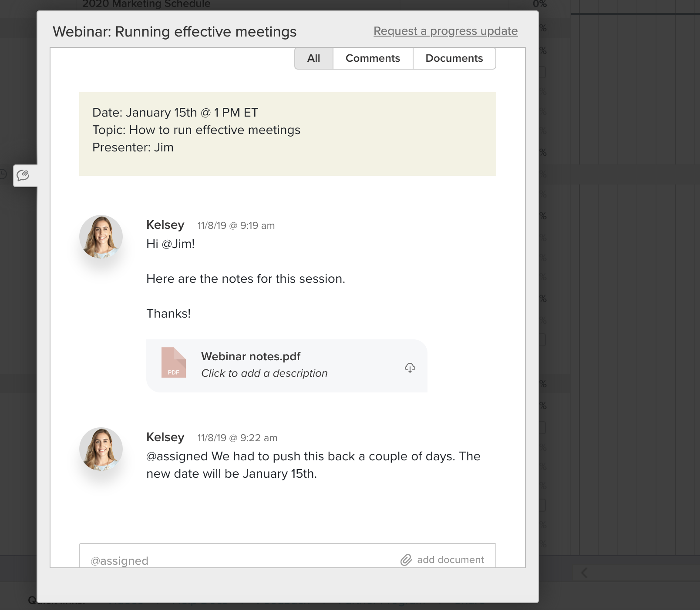This screenshot has width=700, height=610.
Task: Focus the @assigned comment input field
Action: click(235, 560)
